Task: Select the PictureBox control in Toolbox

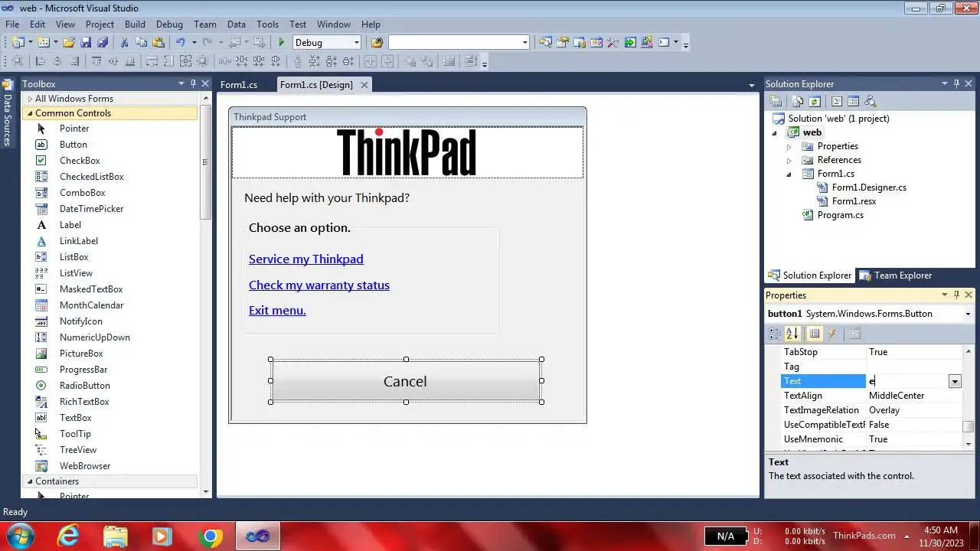Action: [81, 354]
